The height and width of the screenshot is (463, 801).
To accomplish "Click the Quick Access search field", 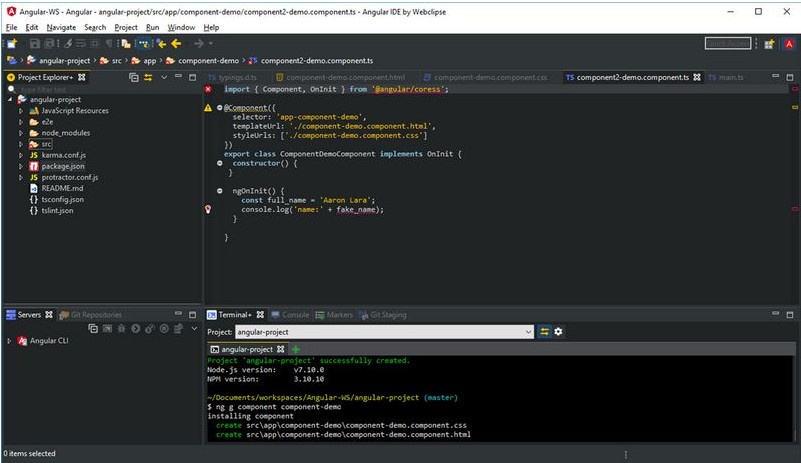I will [728, 44].
